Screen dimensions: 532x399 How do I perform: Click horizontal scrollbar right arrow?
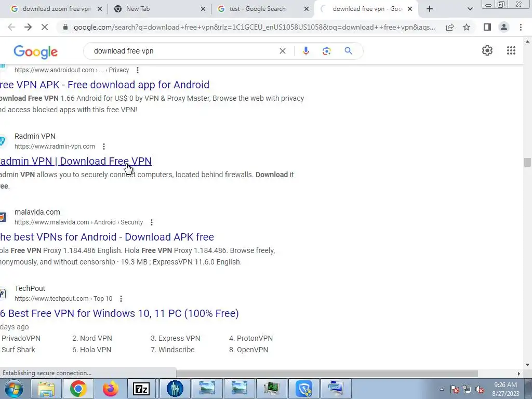pos(518,374)
